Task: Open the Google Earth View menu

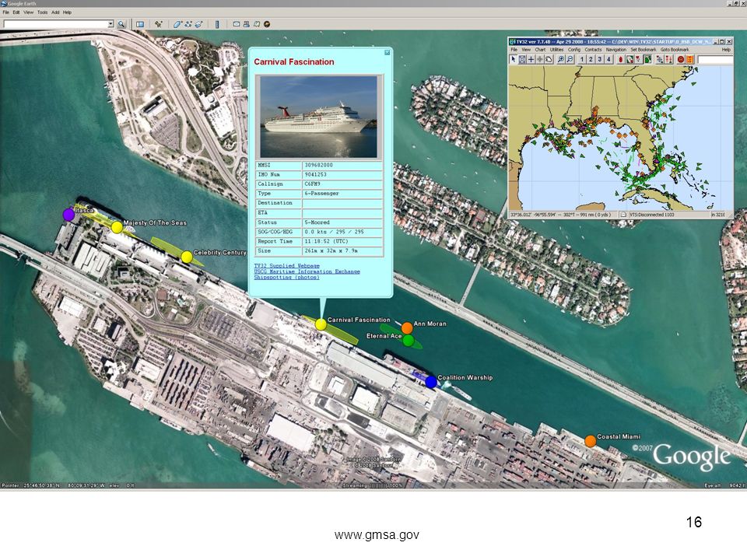Action: point(29,12)
